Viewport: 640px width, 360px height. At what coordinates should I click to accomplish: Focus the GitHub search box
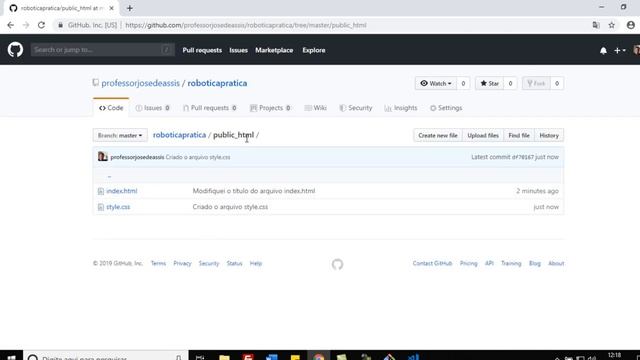click(x=102, y=50)
